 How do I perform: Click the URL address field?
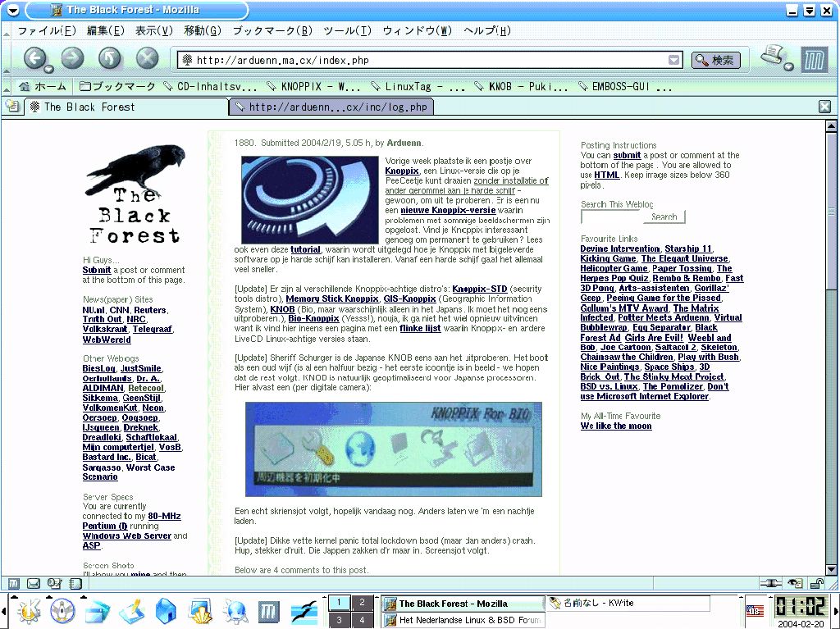pyautogui.click(x=431, y=60)
